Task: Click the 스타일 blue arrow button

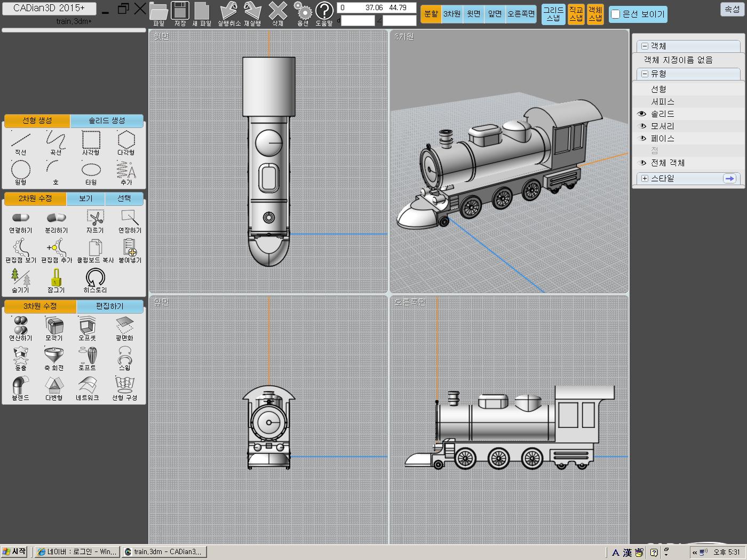Action: point(729,179)
